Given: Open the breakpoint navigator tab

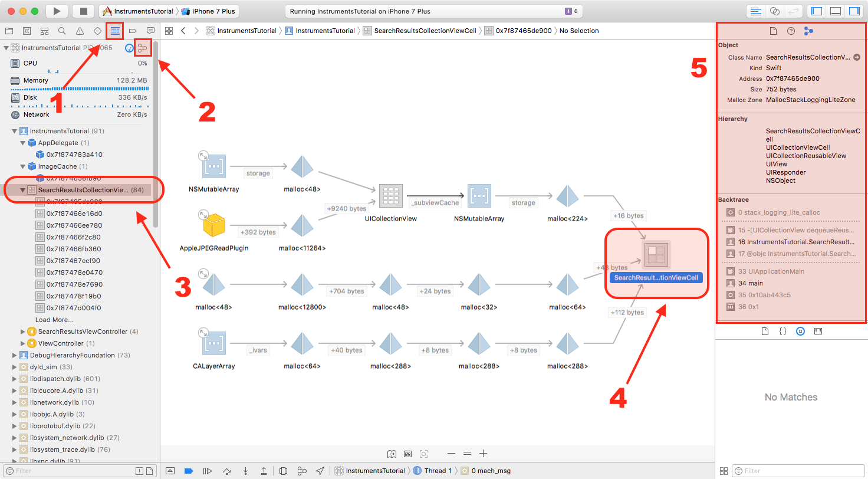Looking at the screenshot, I should pos(133,31).
